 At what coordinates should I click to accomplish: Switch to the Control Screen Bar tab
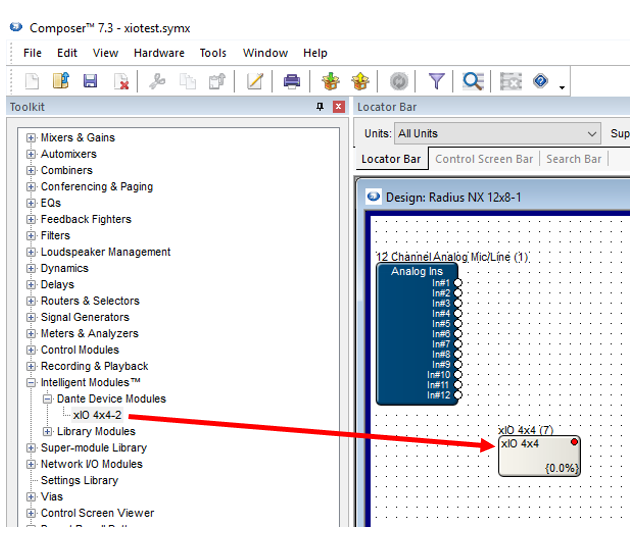pyautogui.click(x=484, y=159)
